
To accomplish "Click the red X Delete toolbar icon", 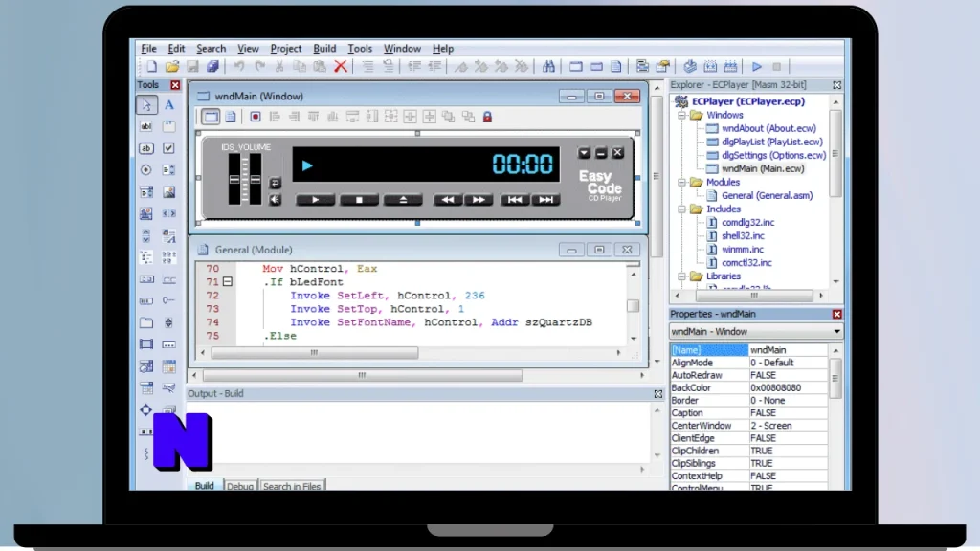I will point(341,66).
